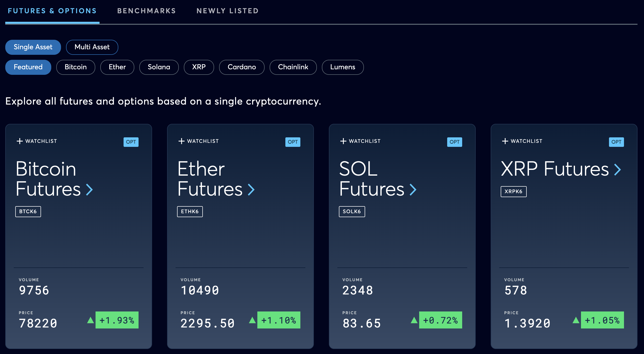The height and width of the screenshot is (354, 644).
Task: Filter by Cardano chip
Action: (242, 67)
